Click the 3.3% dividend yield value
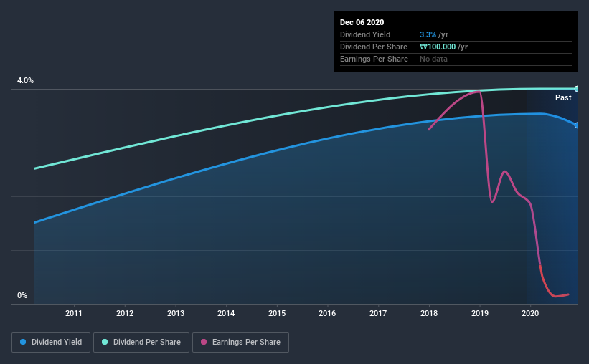 coord(428,34)
